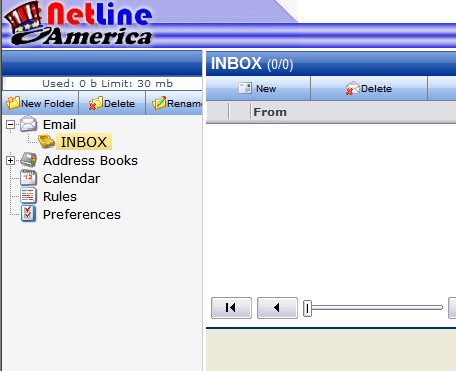Open the Rules icon in the sidebar
Screen dimensions: 456x371
pos(28,196)
